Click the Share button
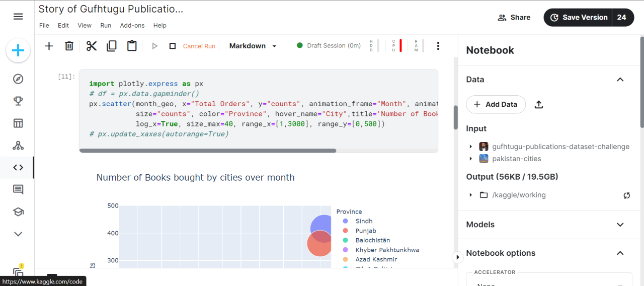 [x=514, y=17]
